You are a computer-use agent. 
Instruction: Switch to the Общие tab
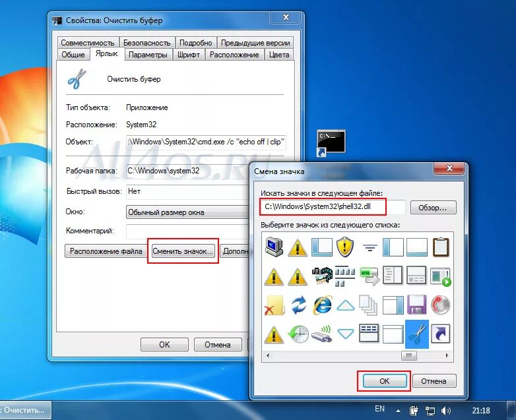[73, 55]
